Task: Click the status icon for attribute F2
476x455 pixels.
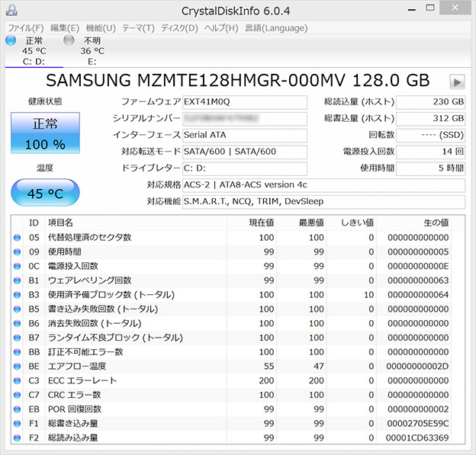Action: 18,438
